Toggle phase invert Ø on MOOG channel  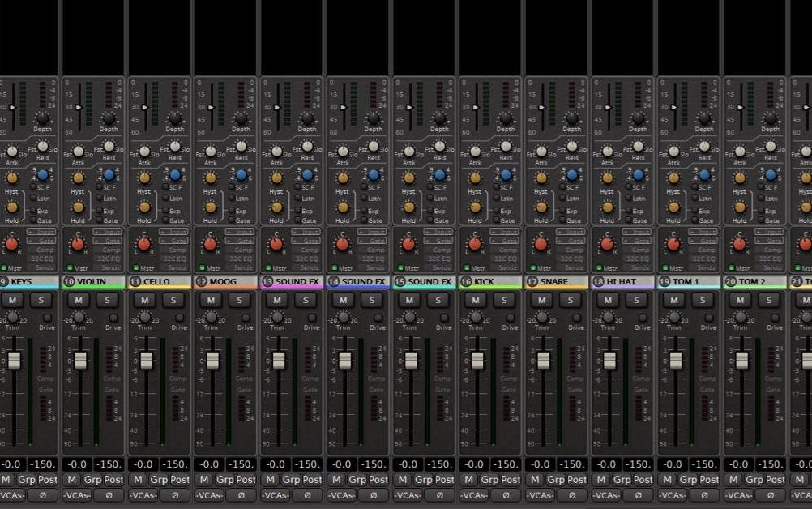(x=241, y=495)
